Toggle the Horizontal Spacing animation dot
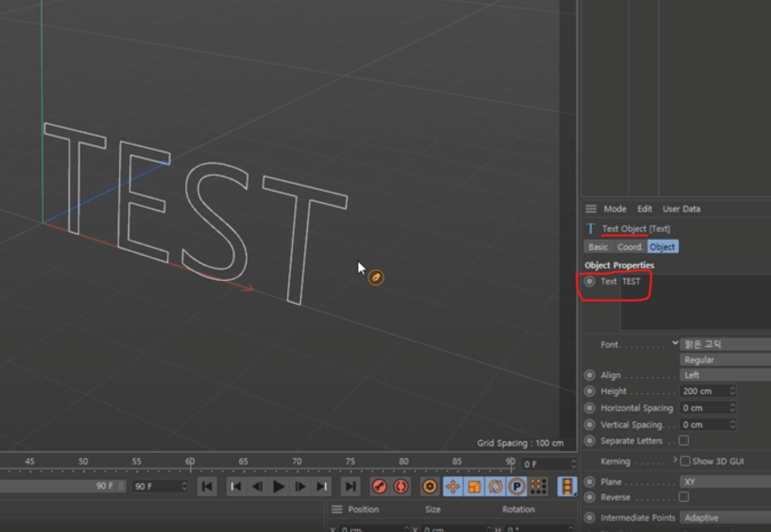The image size is (771, 532). pyautogui.click(x=589, y=408)
